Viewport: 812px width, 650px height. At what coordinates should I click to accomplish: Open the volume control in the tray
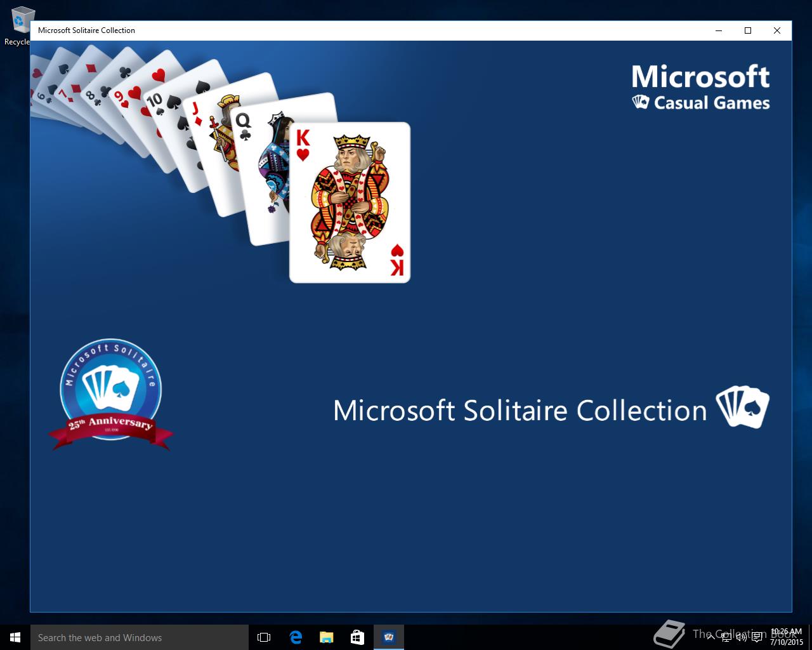point(741,637)
